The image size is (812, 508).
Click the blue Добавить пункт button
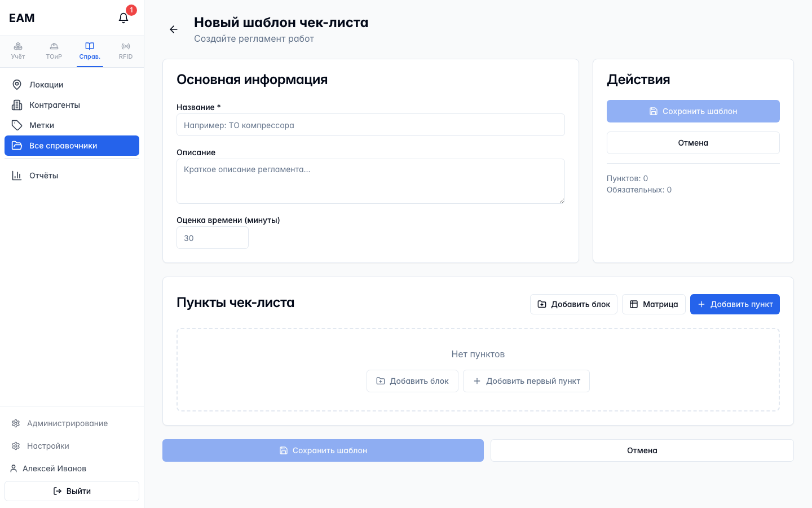coord(735,304)
